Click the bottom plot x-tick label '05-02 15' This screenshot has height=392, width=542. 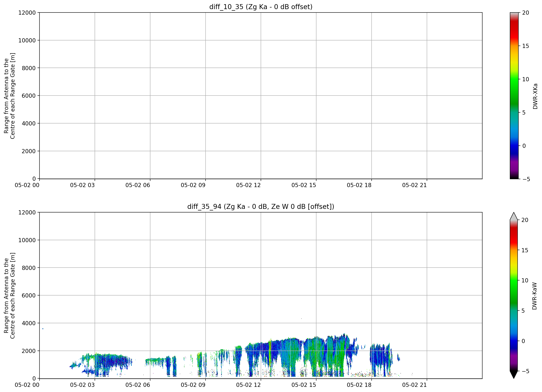coord(304,385)
